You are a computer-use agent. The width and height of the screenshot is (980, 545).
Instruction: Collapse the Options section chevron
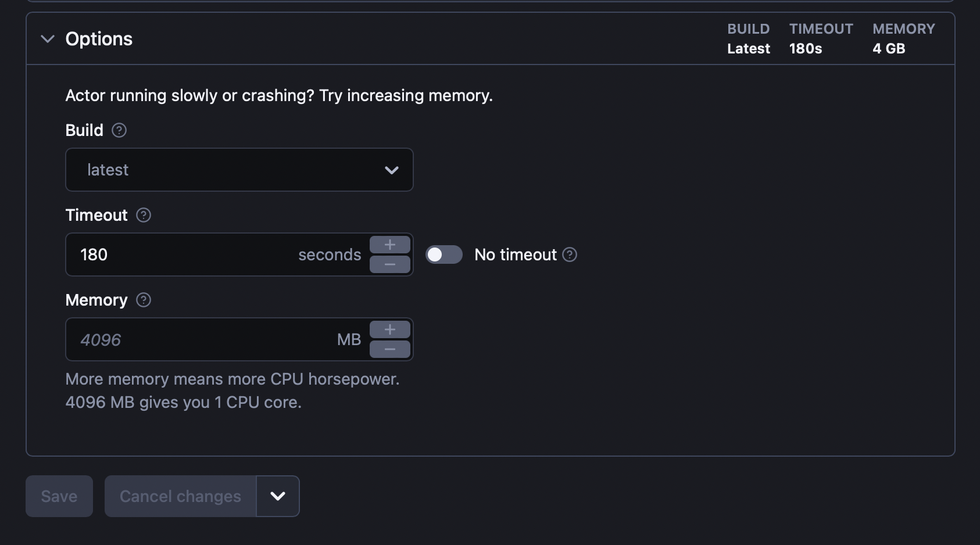[48, 39]
